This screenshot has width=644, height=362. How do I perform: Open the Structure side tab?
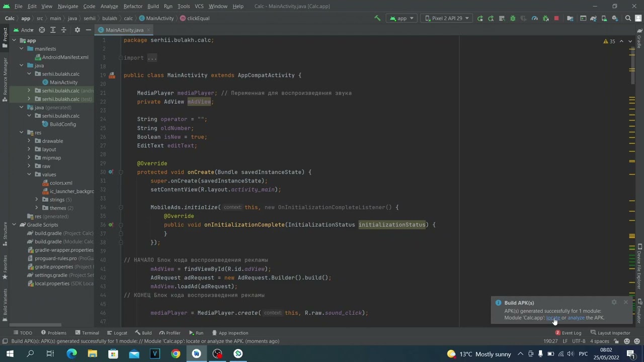[5, 233]
